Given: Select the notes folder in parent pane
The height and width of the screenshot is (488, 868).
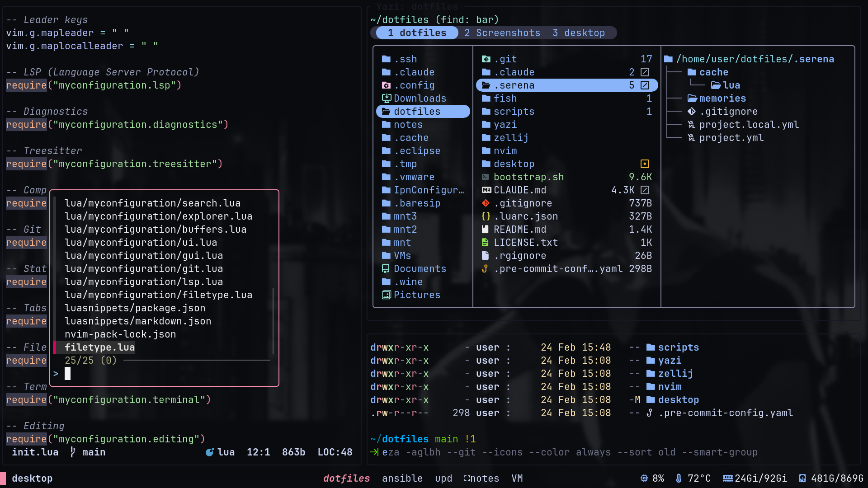Looking at the screenshot, I should click(423, 125).
